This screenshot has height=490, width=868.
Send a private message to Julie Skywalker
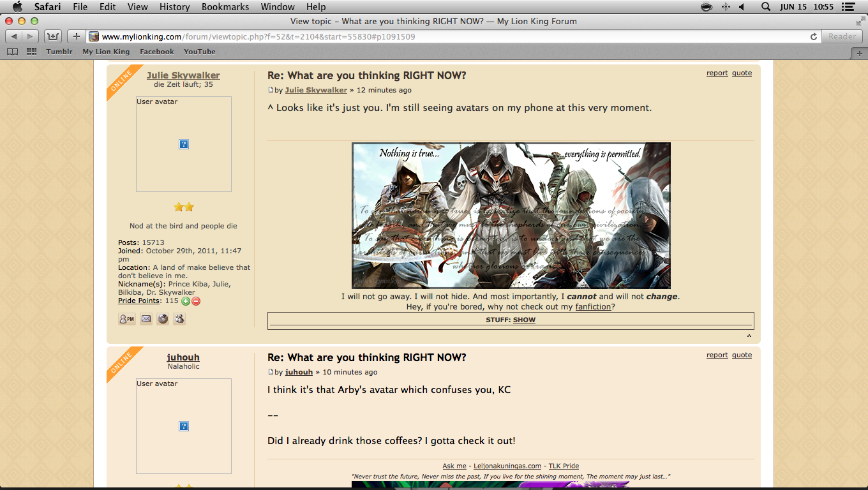(126, 319)
